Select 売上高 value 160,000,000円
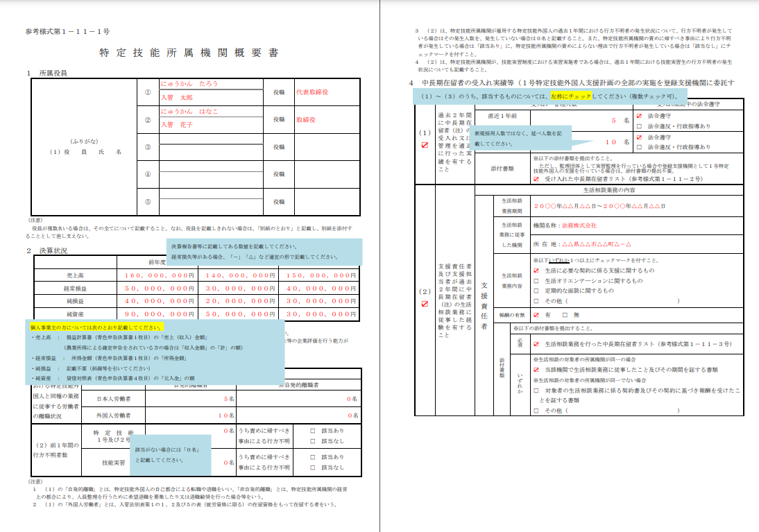The image size is (759, 532). pyautogui.click(x=160, y=275)
